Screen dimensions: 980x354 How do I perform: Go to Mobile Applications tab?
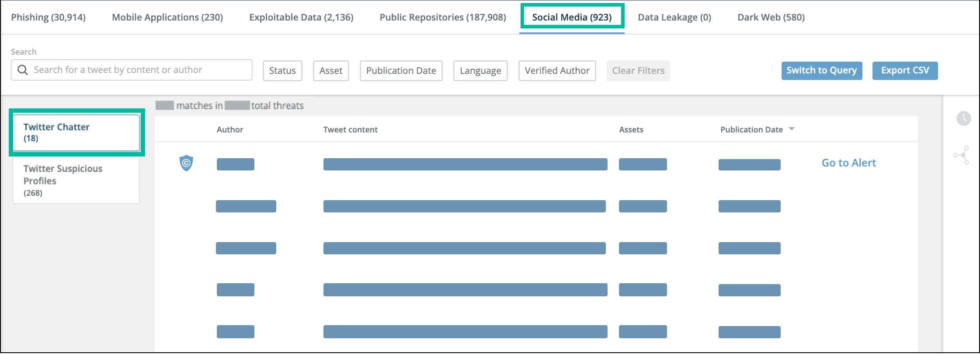click(167, 17)
